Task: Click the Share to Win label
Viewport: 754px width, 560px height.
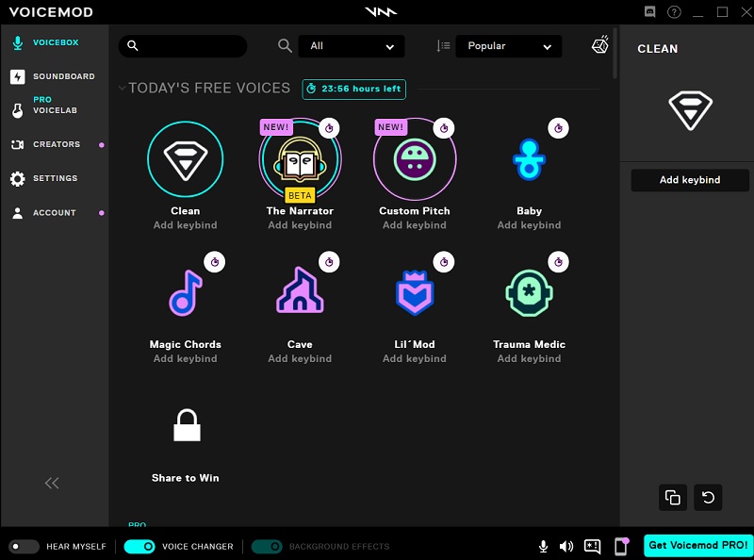Action: [185, 478]
